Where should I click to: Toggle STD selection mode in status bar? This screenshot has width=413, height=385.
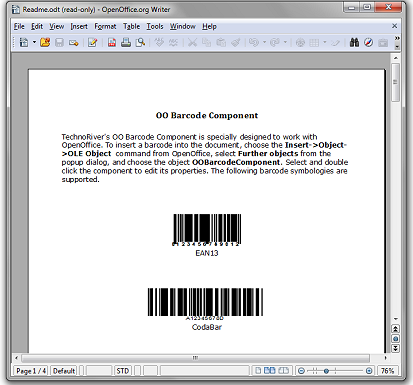coord(123,371)
